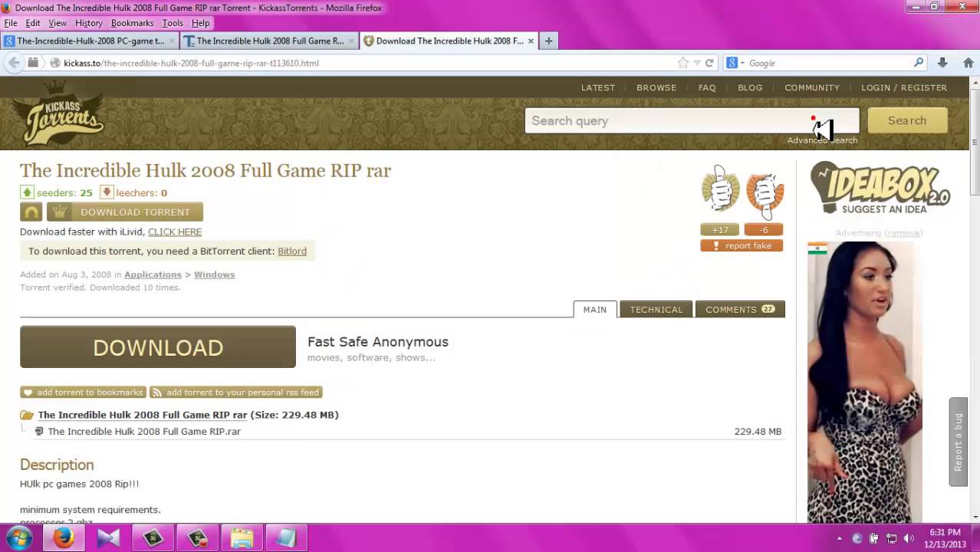Click LOGIN / REGISTER

(x=904, y=87)
